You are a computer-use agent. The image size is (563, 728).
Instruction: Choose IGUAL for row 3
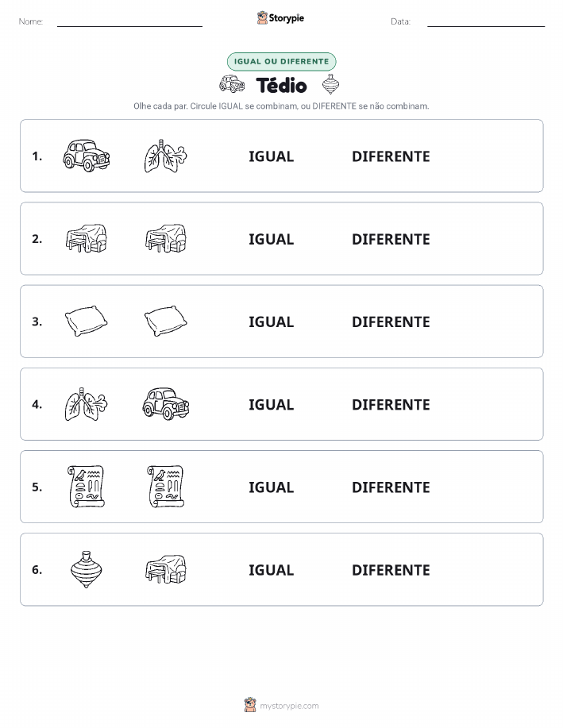tap(272, 322)
